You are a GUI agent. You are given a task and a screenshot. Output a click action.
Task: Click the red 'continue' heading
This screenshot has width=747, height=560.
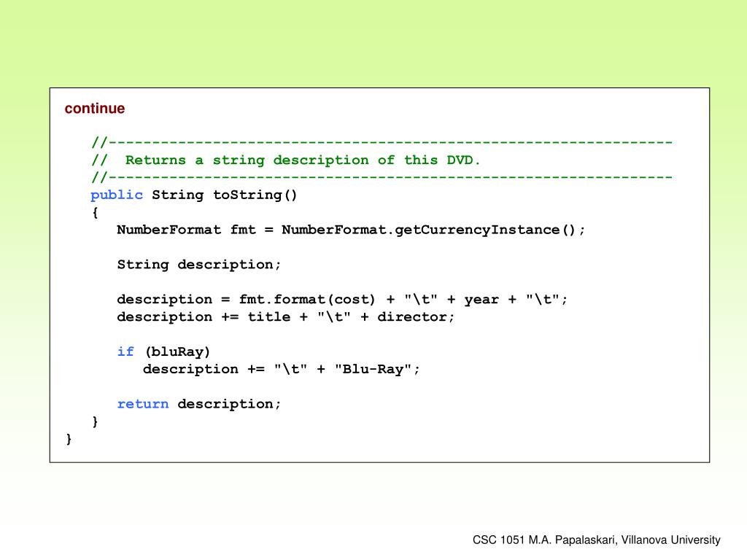pos(94,109)
